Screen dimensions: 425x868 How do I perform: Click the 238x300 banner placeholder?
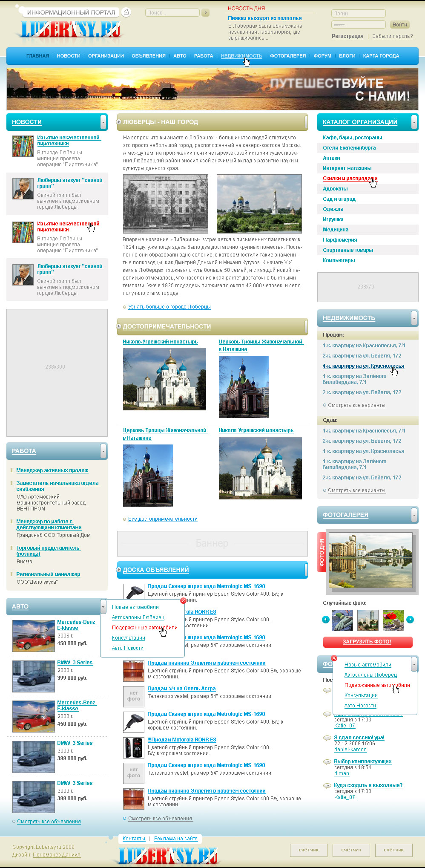coord(57,373)
